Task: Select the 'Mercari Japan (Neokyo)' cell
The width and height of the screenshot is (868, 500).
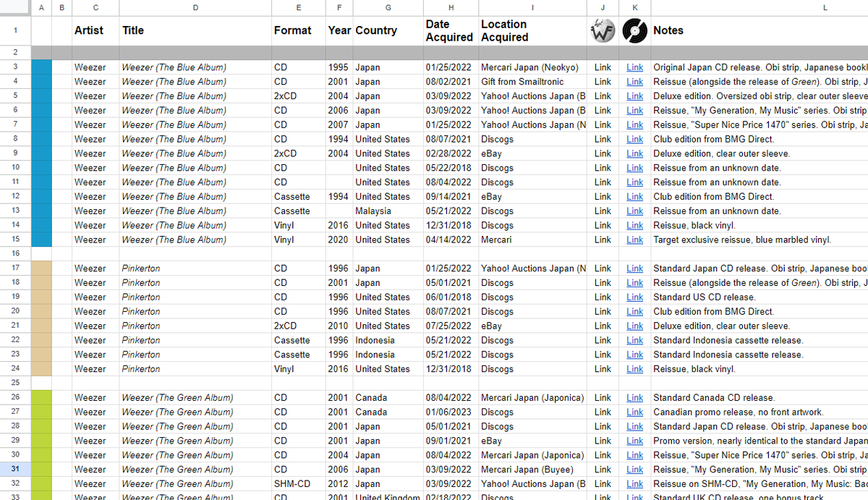Action: [532, 67]
